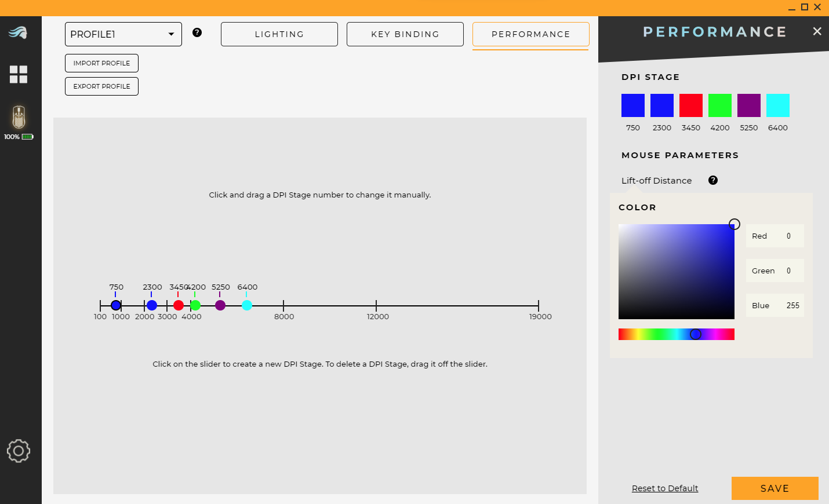
Task: Click Export Profile button
Action: coord(101,86)
